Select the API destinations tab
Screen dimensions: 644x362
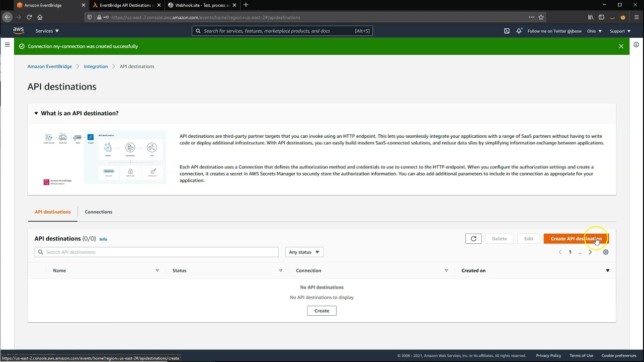point(53,212)
